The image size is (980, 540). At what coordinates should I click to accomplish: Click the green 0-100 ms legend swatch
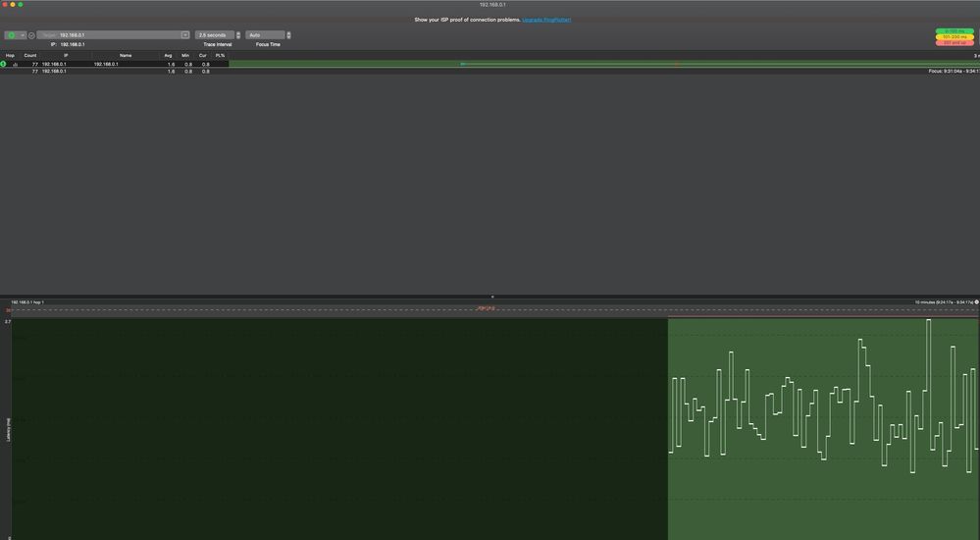click(x=954, y=31)
